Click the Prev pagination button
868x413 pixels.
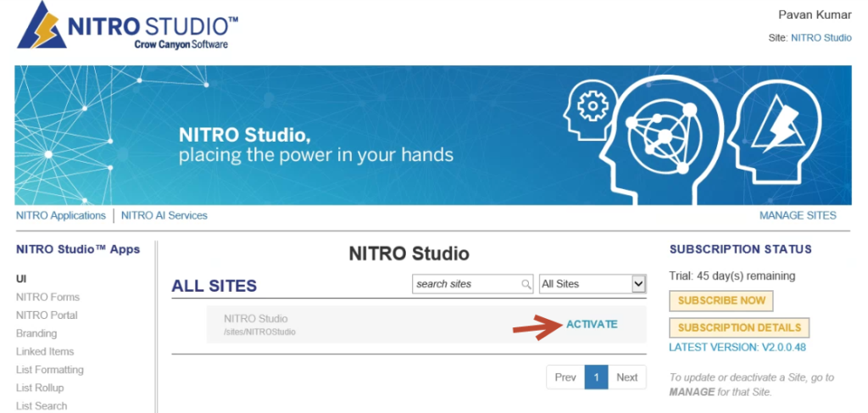(565, 377)
